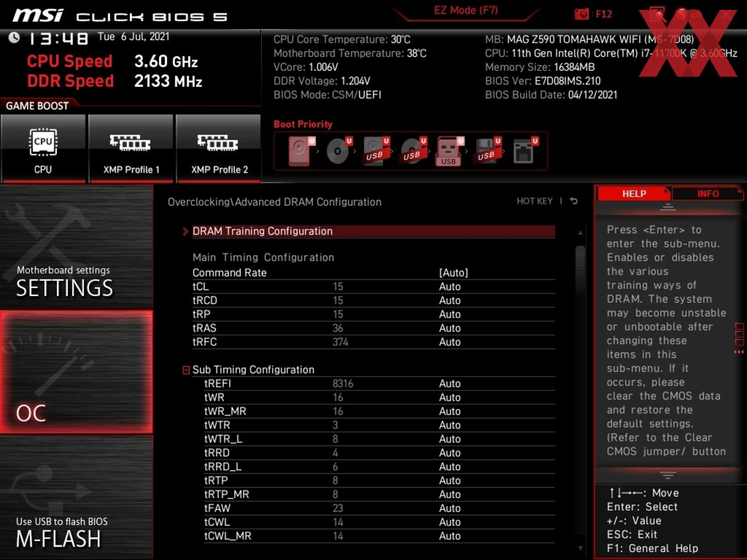Viewport: 747px width, 560px height.
Task: Click the Motherboard Temperature reading
Action: (350, 53)
